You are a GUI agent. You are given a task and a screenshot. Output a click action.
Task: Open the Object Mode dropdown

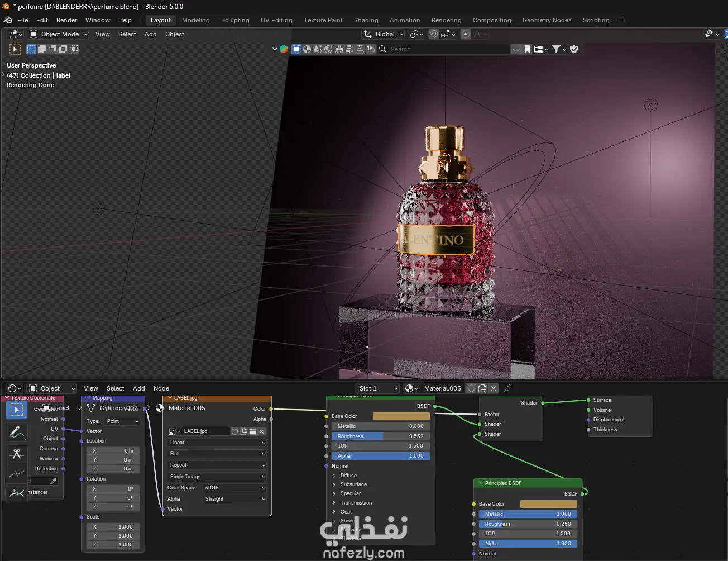point(58,34)
